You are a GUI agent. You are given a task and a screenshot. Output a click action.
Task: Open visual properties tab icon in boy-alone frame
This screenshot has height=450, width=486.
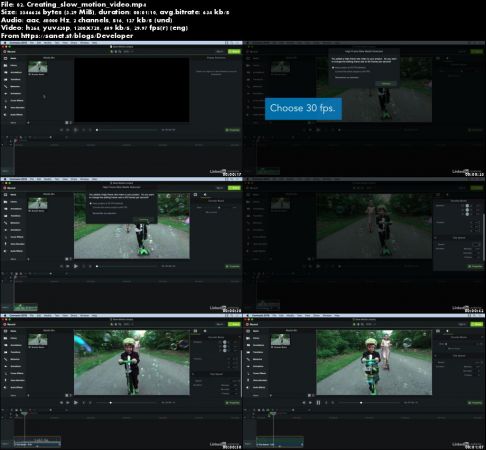(x=196, y=331)
